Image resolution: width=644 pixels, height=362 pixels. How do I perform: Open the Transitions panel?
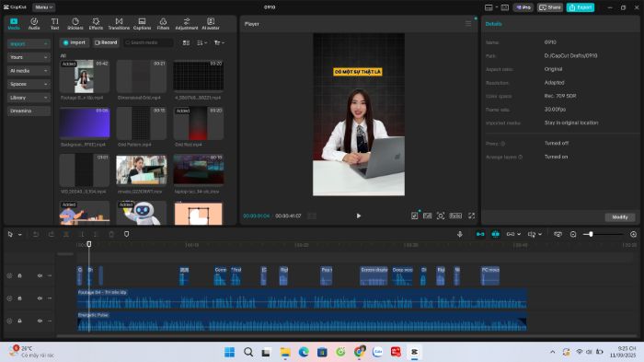point(119,24)
